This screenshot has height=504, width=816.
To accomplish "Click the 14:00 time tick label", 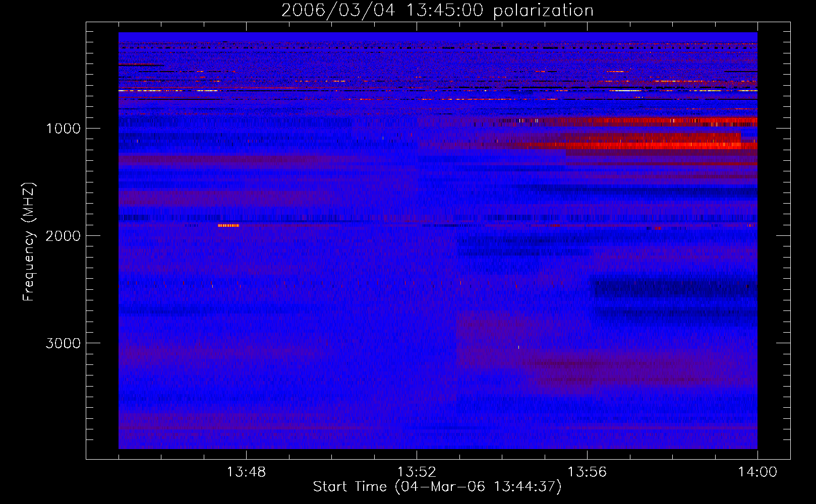I will (x=757, y=472).
